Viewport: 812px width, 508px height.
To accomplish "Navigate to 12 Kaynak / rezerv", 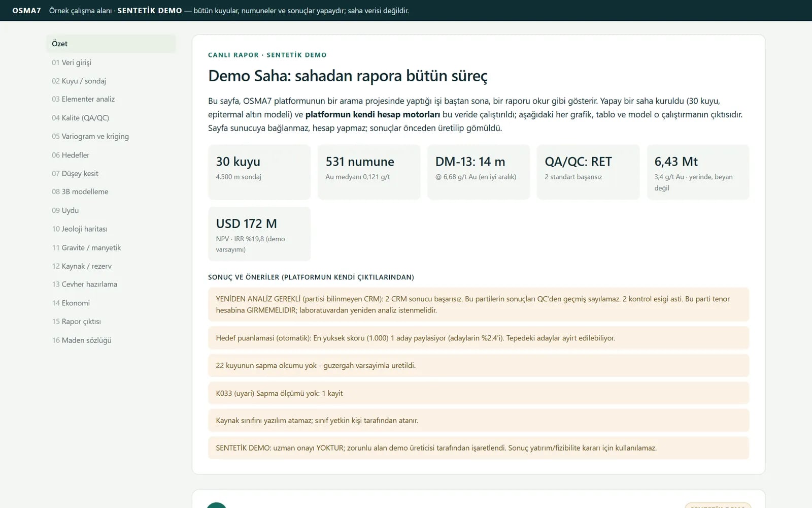I will point(82,266).
